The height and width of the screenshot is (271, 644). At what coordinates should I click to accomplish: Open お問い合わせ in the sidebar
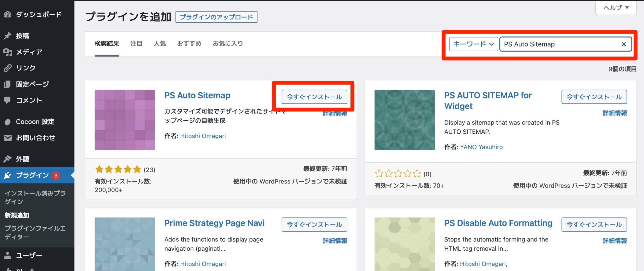tap(36, 138)
